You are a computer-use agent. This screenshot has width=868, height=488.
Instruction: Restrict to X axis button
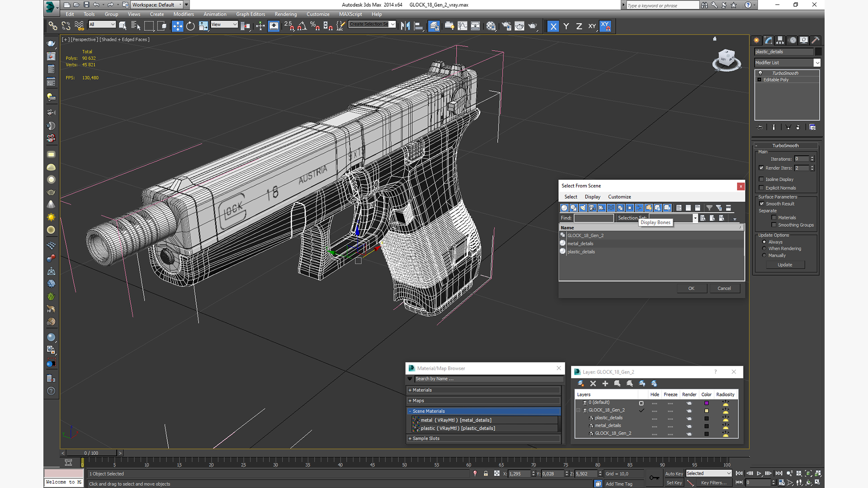coord(553,26)
